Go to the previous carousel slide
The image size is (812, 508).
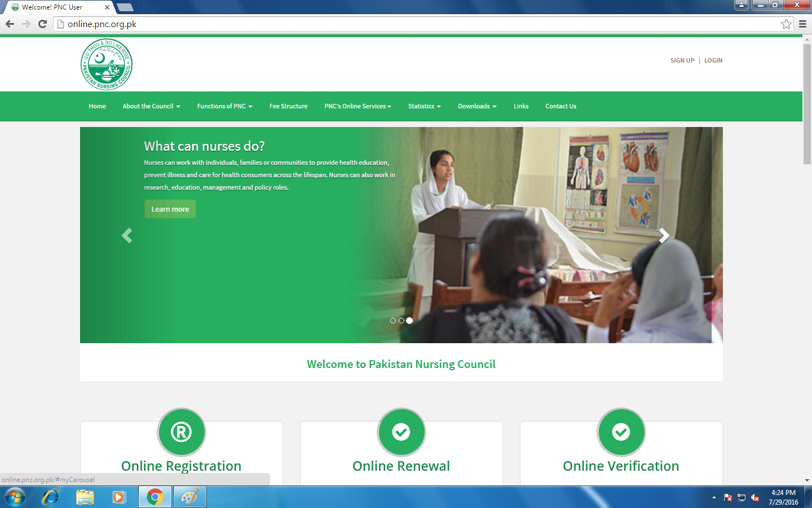coord(127,235)
